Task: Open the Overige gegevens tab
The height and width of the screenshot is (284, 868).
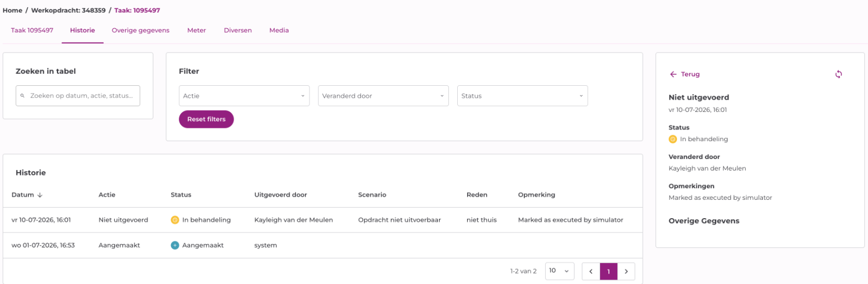Action: click(x=141, y=30)
